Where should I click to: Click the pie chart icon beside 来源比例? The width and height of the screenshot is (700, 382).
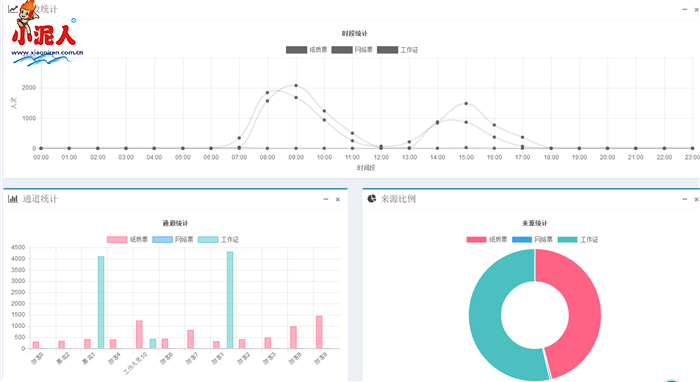click(x=372, y=199)
